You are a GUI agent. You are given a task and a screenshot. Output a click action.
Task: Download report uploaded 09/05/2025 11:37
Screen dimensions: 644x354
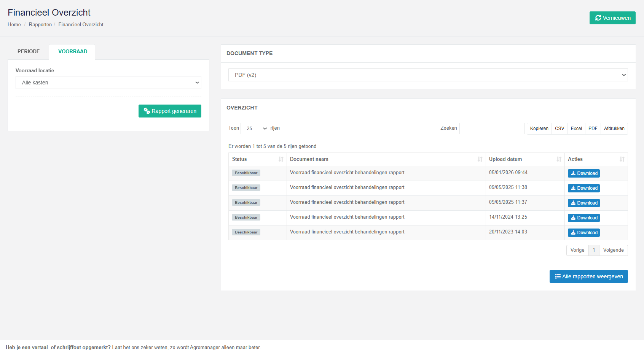[584, 203]
